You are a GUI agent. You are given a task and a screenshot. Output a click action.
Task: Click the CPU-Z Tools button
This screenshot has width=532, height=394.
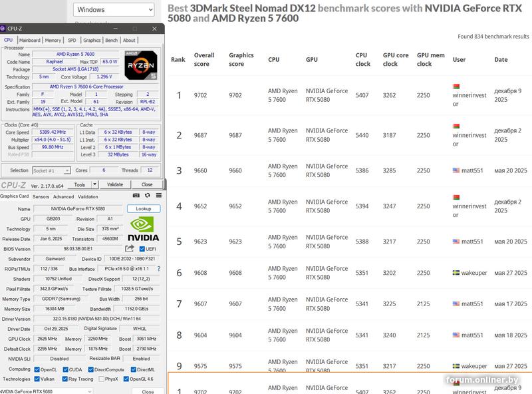tap(79, 184)
